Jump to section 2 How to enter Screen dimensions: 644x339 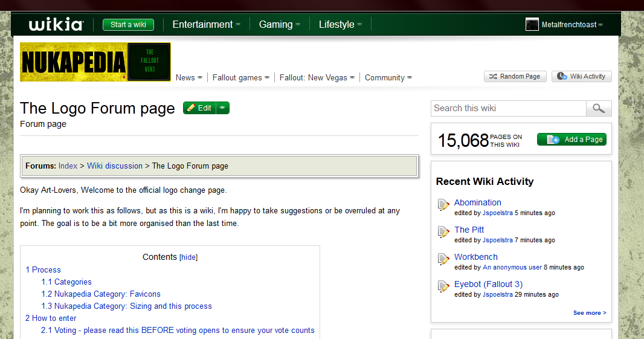pos(51,318)
